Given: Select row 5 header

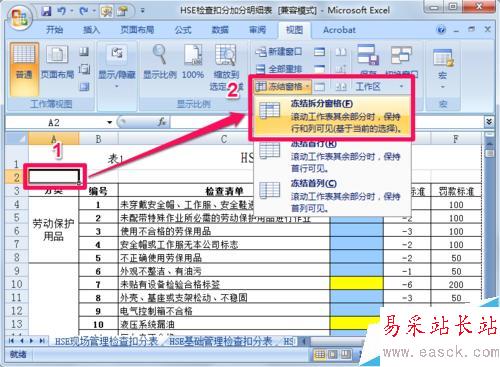Looking at the screenshot, I should [16, 217].
